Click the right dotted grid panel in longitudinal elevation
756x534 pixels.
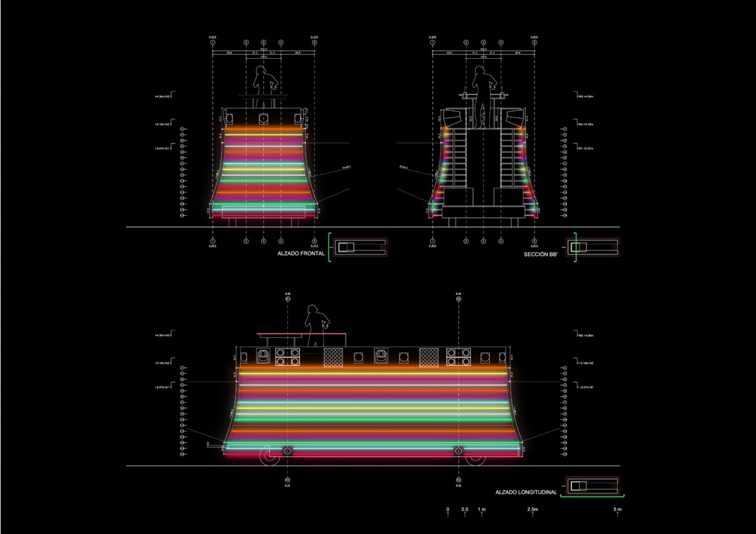coord(428,357)
